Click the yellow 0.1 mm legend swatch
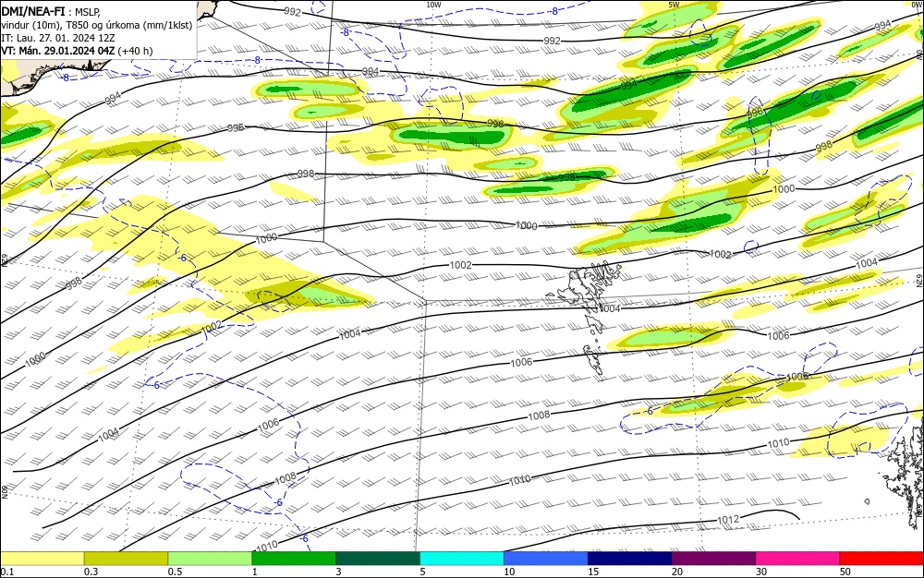924x578 pixels. [42, 559]
